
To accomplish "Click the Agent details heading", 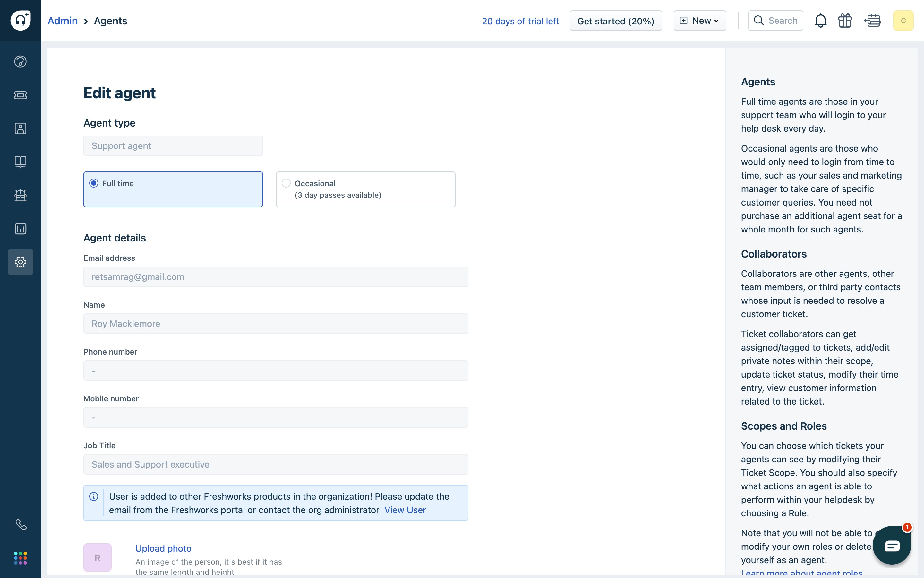I will [115, 238].
